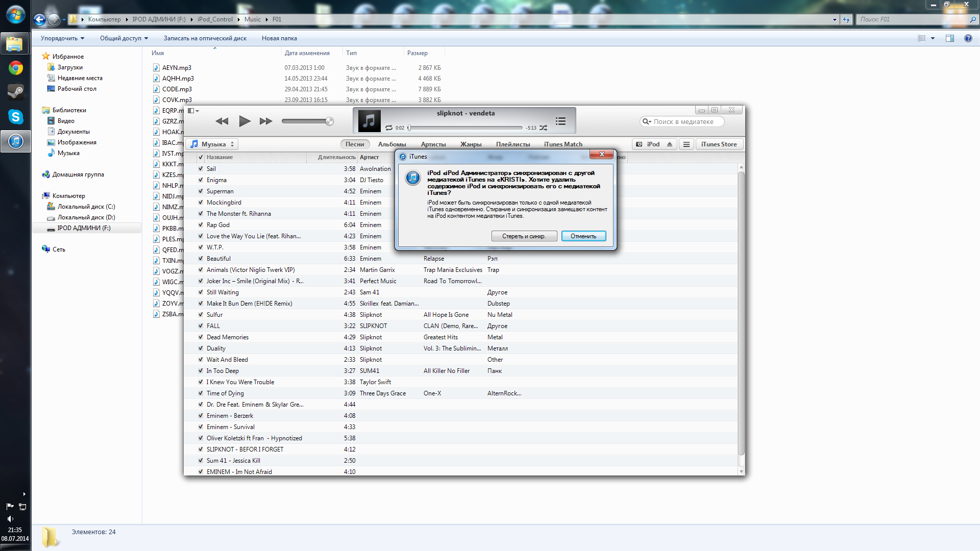Click Стереть и синхр. in the dialog
This screenshot has height=551, width=980.
(x=524, y=236)
